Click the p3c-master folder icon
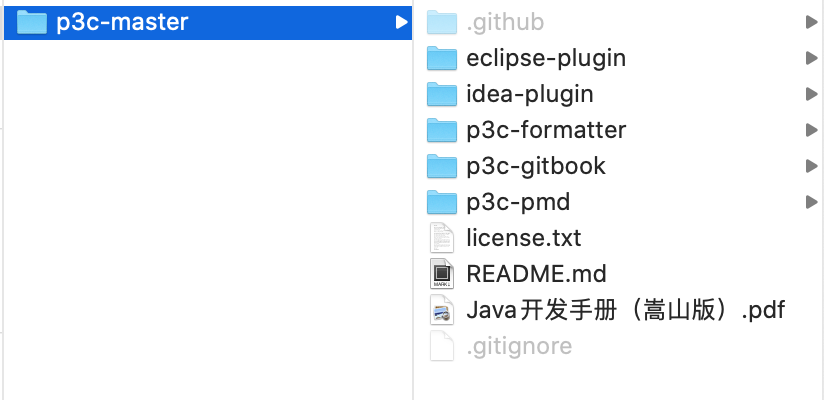This screenshot has width=824, height=400. [33, 22]
